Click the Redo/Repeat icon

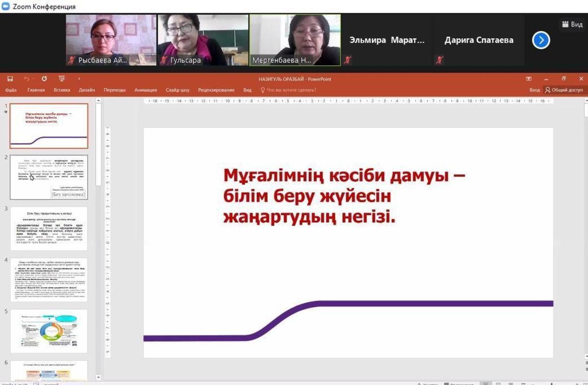[44, 79]
